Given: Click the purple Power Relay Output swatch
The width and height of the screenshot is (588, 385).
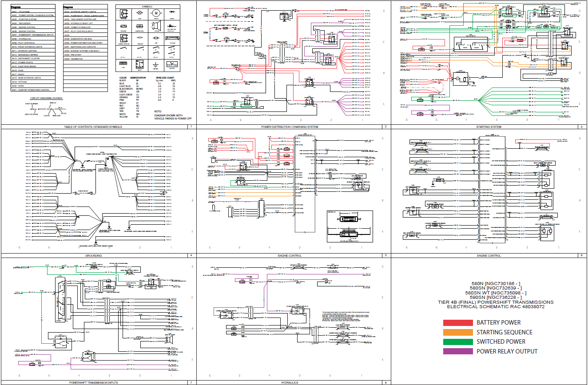Looking at the screenshot, I should pos(458,351).
